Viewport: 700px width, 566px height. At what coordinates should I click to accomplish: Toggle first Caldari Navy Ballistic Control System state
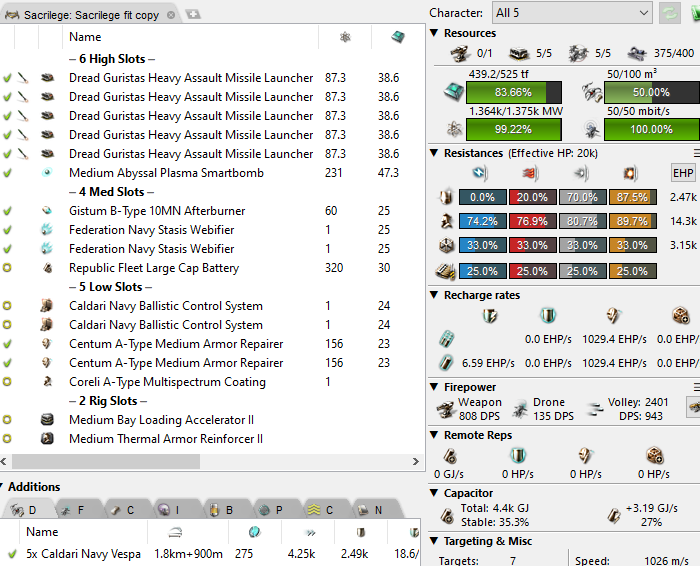(7, 306)
